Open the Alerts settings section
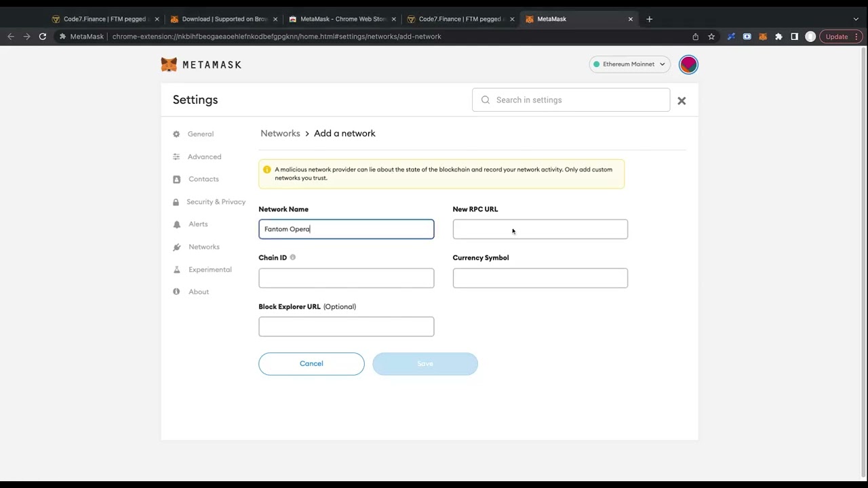This screenshot has height=488, width=868. coord(198,224)
